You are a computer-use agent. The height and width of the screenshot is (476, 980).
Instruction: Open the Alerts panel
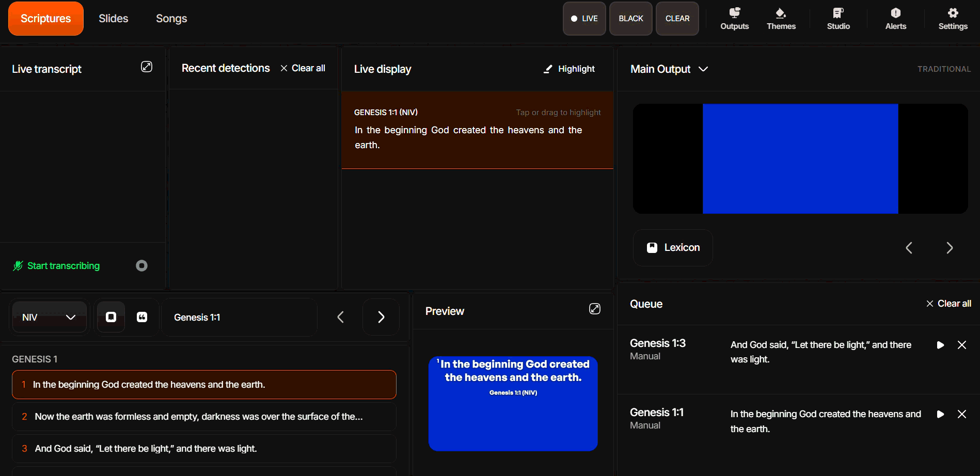pos(895,19)
